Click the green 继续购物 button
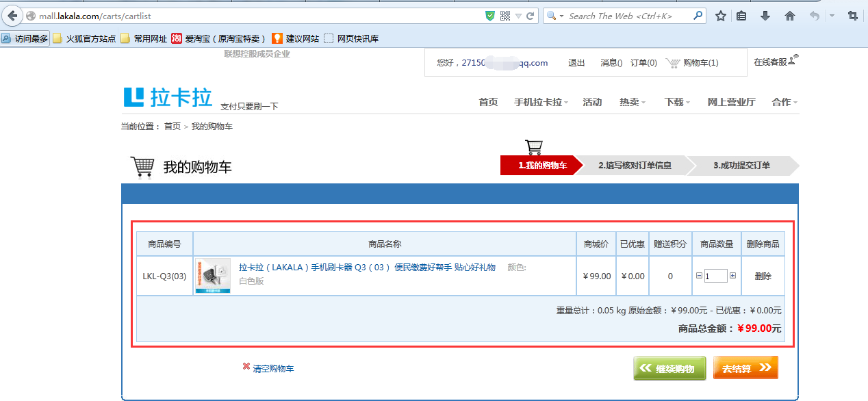 (x=669, y=368)
